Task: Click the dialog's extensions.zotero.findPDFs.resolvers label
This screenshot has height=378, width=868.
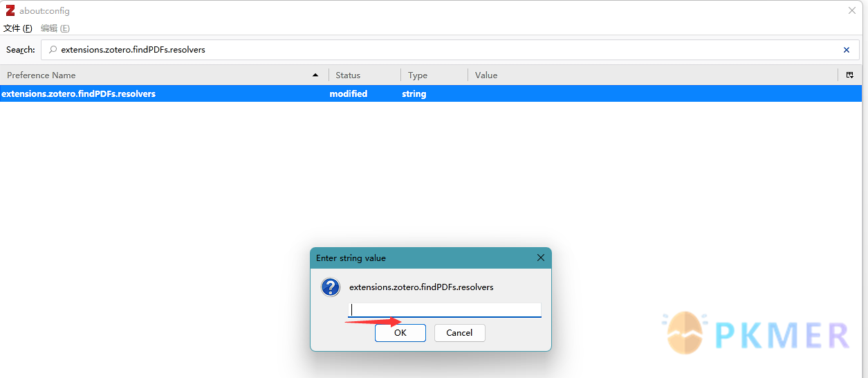Action: [x=421, y=287]
